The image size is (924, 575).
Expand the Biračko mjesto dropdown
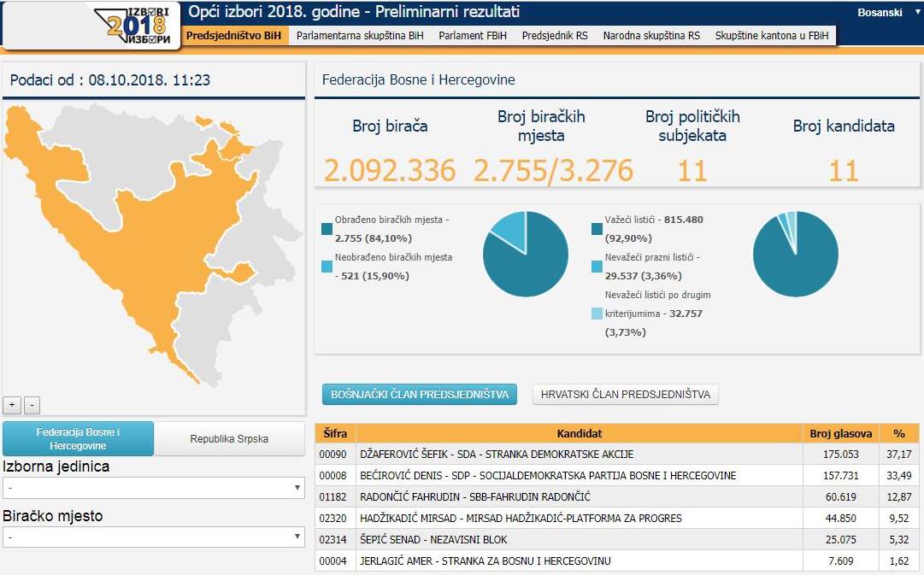click(154, 537)
